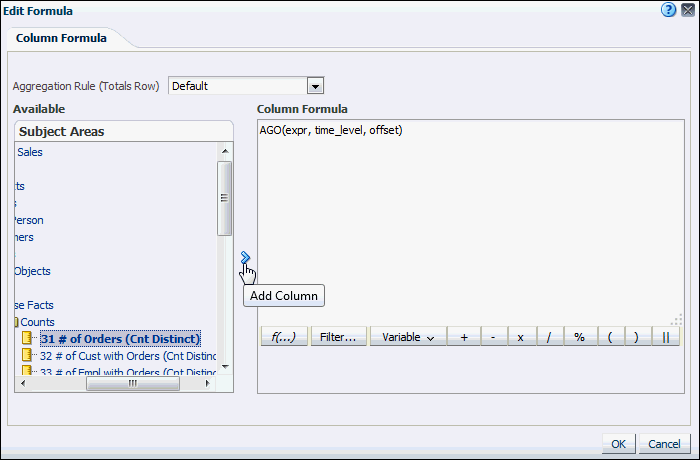This screenshot has width=700, height=460.
Task: Insert the plus operator
Action: [x=463, y=337]
